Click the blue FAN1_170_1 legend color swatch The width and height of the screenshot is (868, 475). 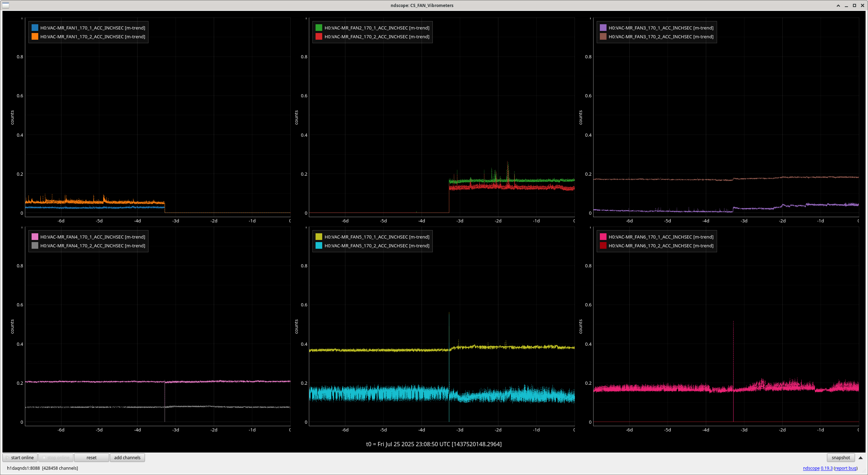(35, 27)
